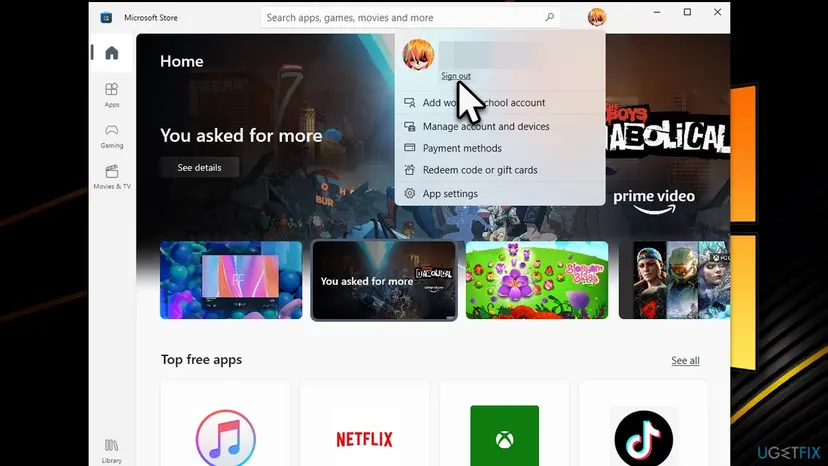
Task: Click the prime video logo on the banner
Action: click(654, 202)
